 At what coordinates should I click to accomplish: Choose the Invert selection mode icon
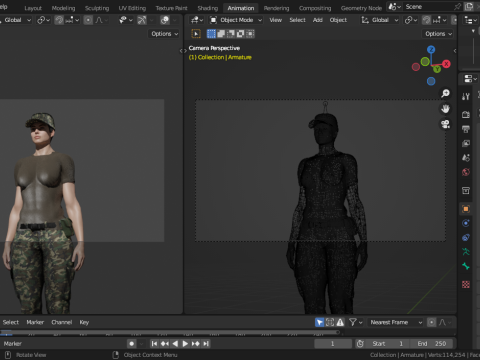click(240, 34)
